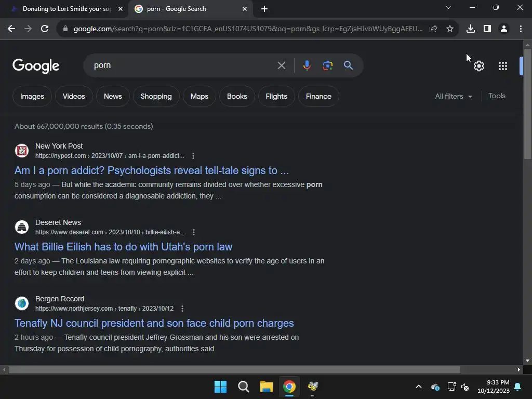Search by image with Google Lens
532x399 pixels.
(x=327, y=65)
